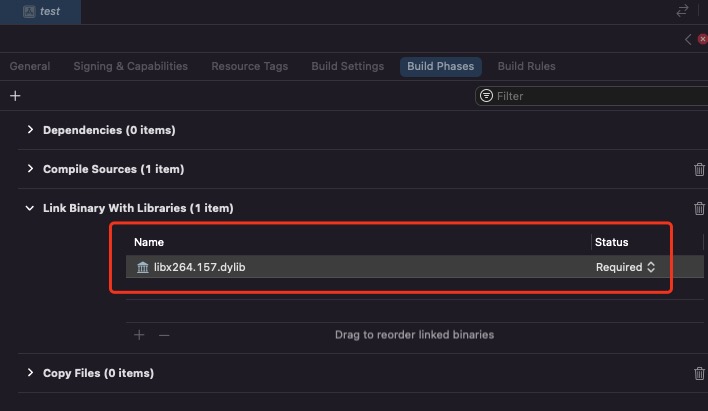Open the Required status dropdown
The height and width of the screenshot is (411, 708).
(x=626, y=267)
